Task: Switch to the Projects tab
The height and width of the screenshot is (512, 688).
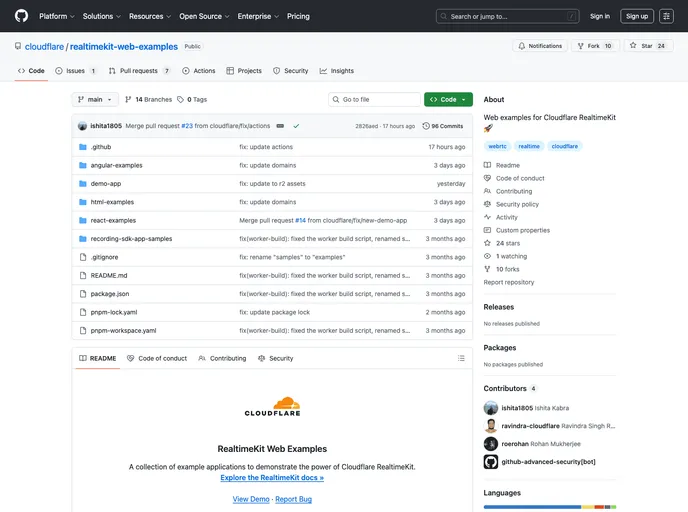Action: point(244,71)
